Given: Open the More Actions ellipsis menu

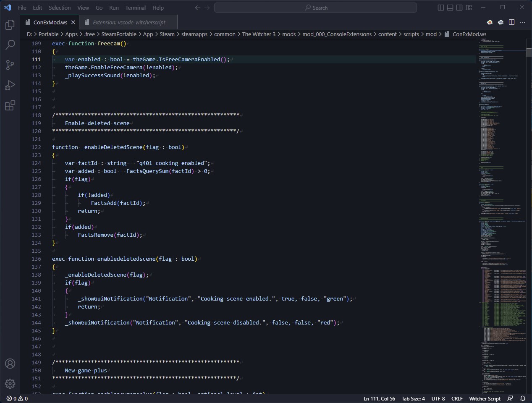Looking at the screenshot, I should pyautogui.click(x=522, y=22).
